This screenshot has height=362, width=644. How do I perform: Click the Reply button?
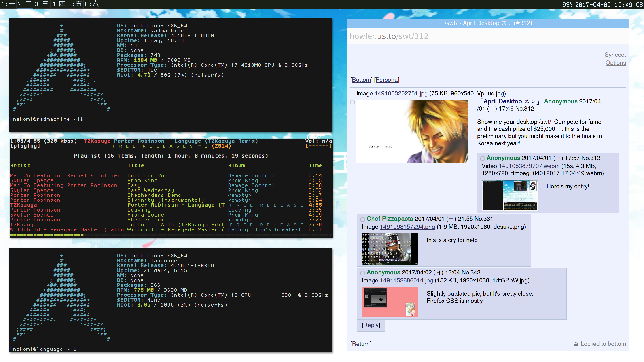coord(371,325)
